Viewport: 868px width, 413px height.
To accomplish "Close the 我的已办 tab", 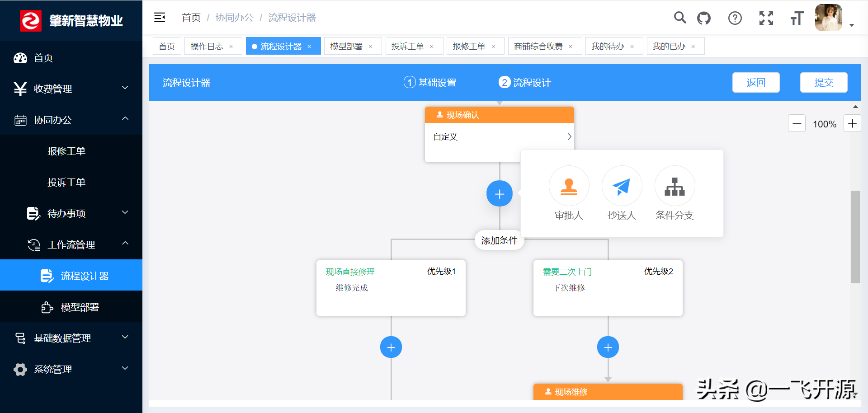I will click(693, 47).
